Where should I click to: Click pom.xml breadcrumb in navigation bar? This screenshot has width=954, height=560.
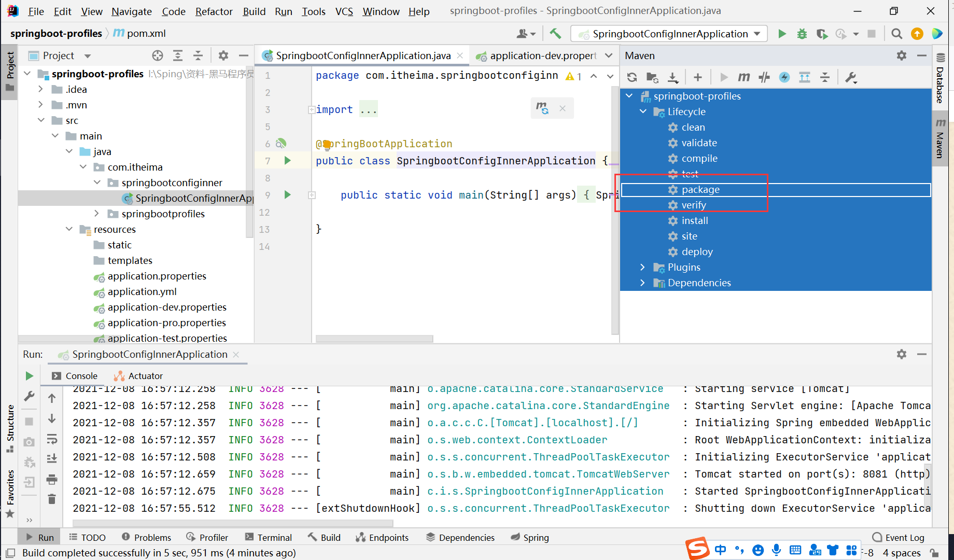[x=140, y=33]
